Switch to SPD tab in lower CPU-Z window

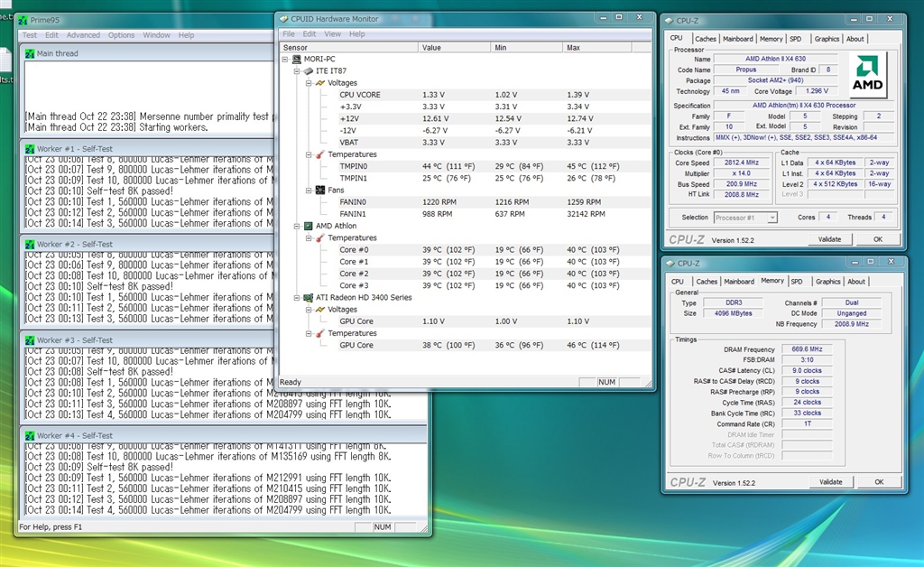coord(796,281)
